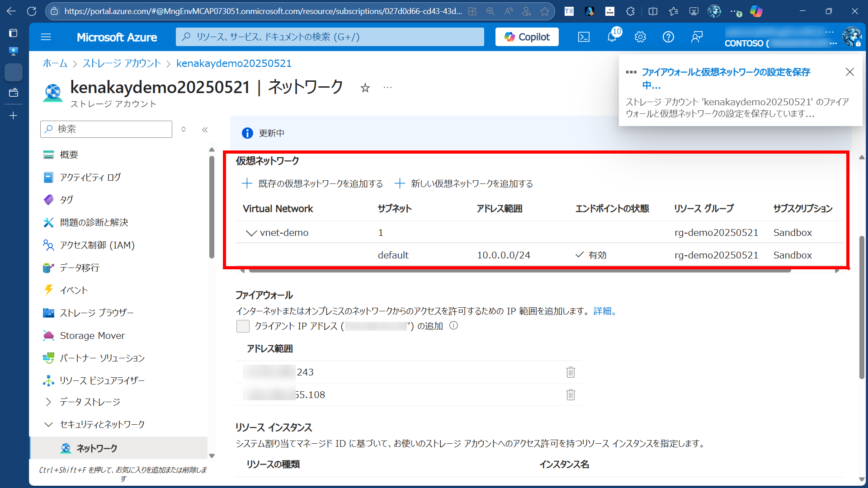Show info tooltip for client IP
The width and height of the screenshot is (868, 488).
click(453, 326)
